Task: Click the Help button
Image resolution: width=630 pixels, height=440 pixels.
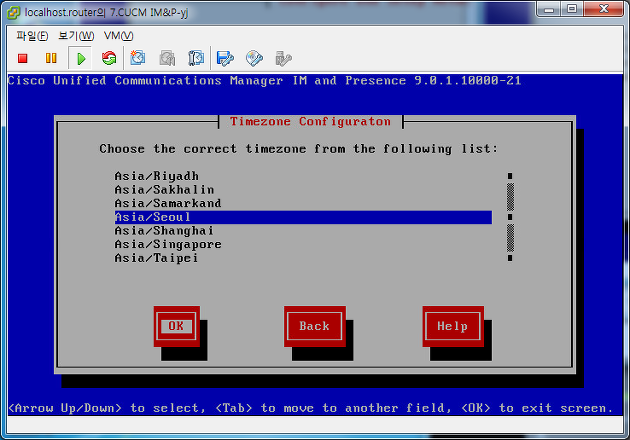Action: pos(453,326)
